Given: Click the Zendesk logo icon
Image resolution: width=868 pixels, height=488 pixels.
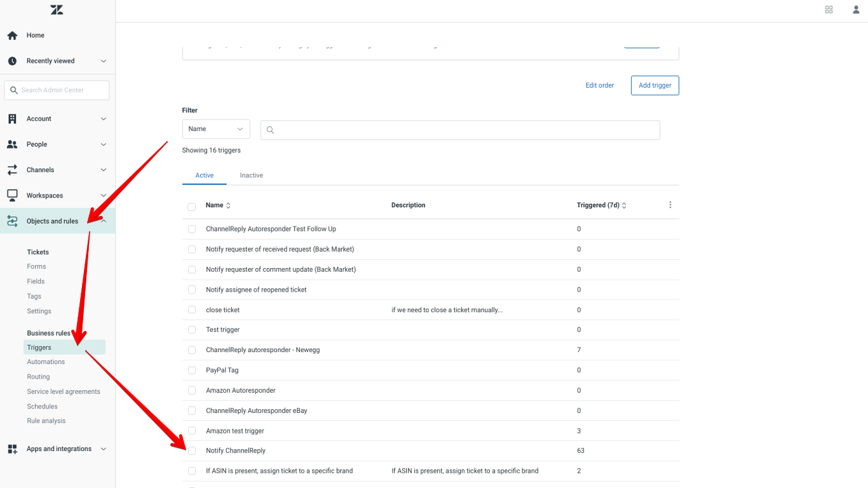Looking at the screenshot, I should [x=57, y=10].
